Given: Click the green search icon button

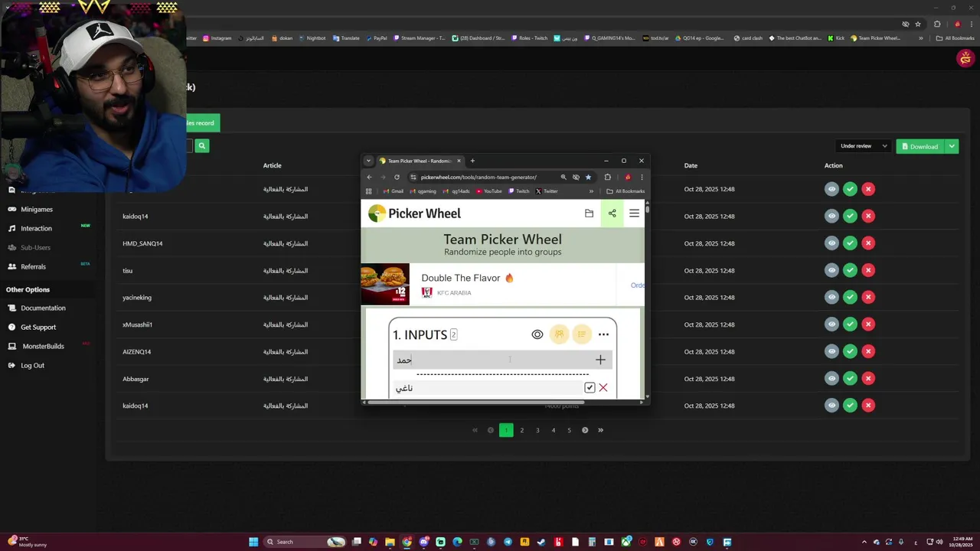Looking at the screenshot, I should click(202, 145).
